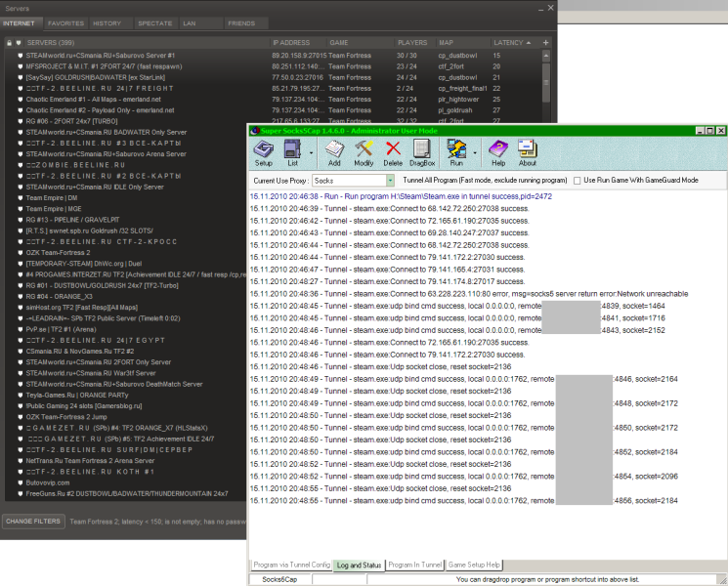Image resolution: width=728 pixels, height=586 pixels.
Task: Open Setup in the SocksCap toolbar
Action: 263,153
